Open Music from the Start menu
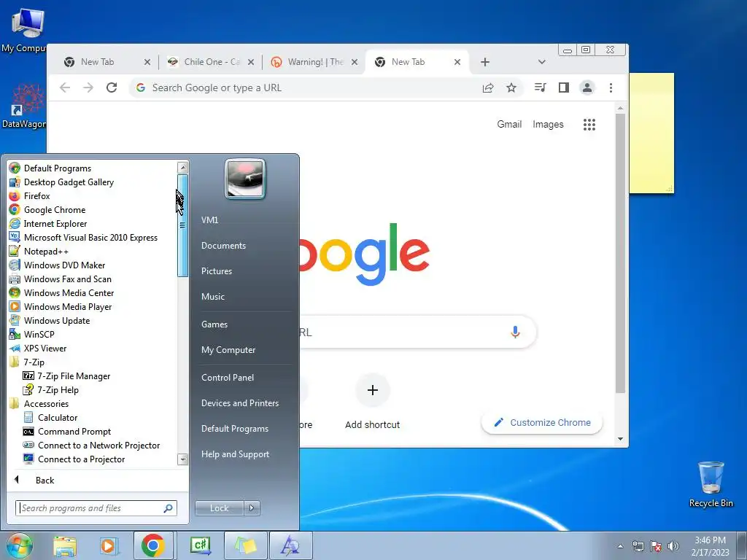The width and height of the screenshot is (747, 560). (x=213, y=297)
